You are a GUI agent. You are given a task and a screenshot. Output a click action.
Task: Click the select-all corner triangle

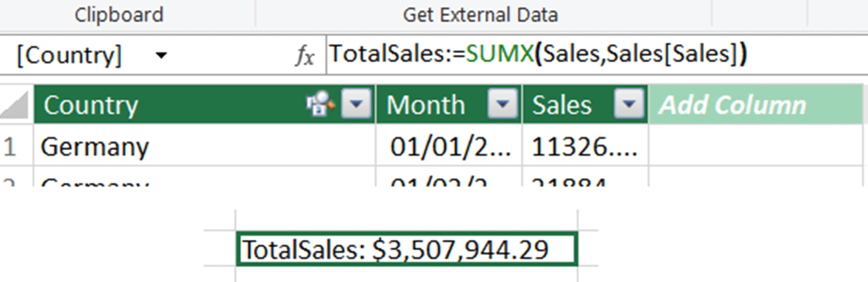point(15,105)
